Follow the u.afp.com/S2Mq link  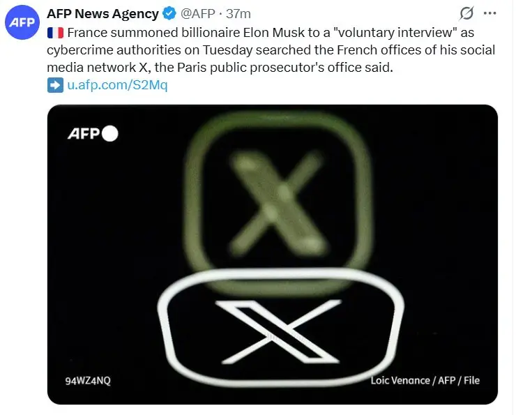(117, 85)
